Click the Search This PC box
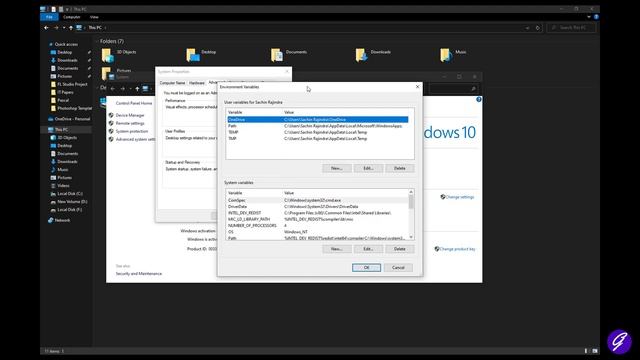This screenshot has height=360, width=640. click(x=571, y=28)
